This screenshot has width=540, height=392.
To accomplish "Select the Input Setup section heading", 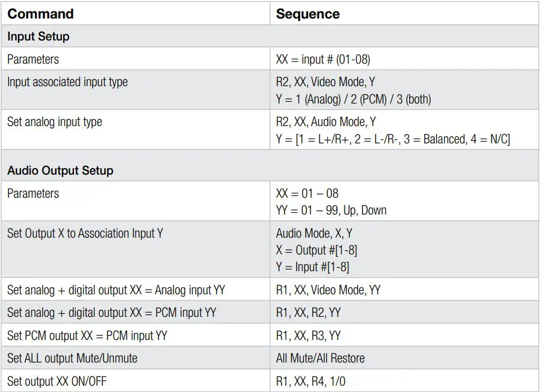I will pyautogui.click(x=38, y=36).
